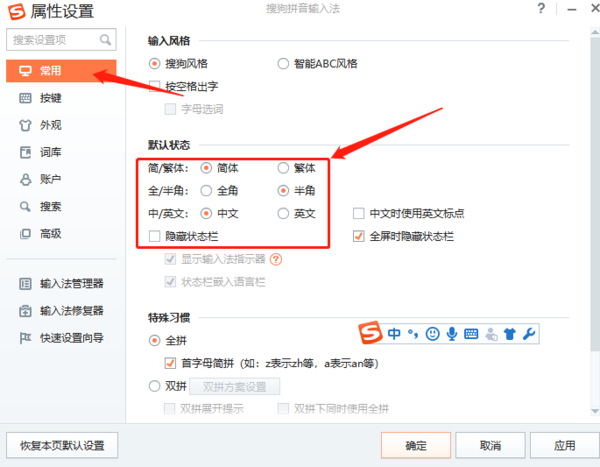This screenshot has width=600, height=467.
Task: Open 输入法修复器 from the sidebar
Action: coord(61,311)
